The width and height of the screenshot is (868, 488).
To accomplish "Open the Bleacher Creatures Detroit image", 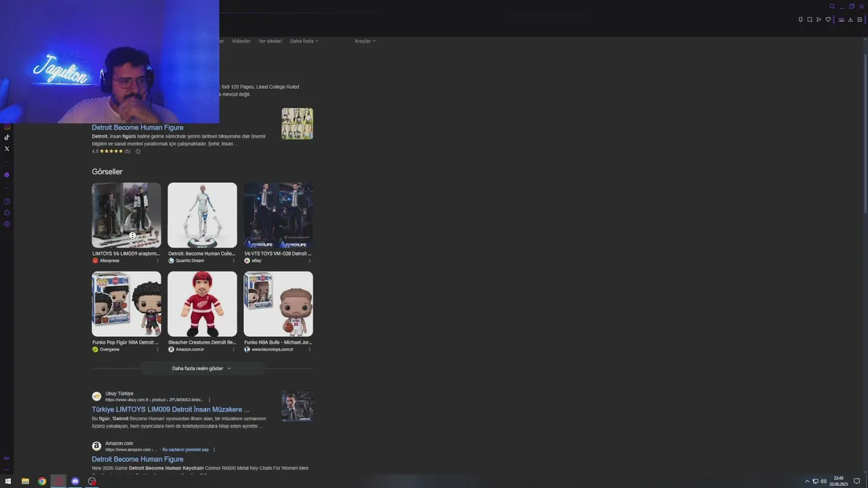I will click(202, 304).
